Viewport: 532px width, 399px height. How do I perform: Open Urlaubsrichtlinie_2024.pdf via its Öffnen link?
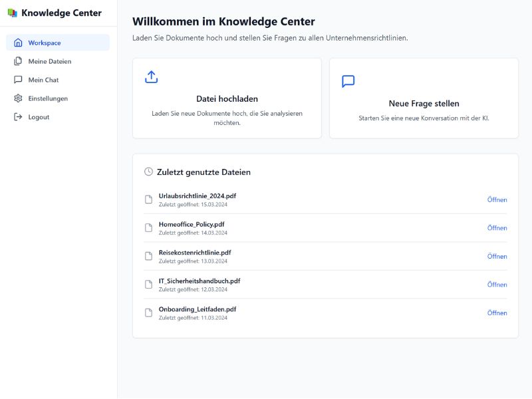click(497, 199)
